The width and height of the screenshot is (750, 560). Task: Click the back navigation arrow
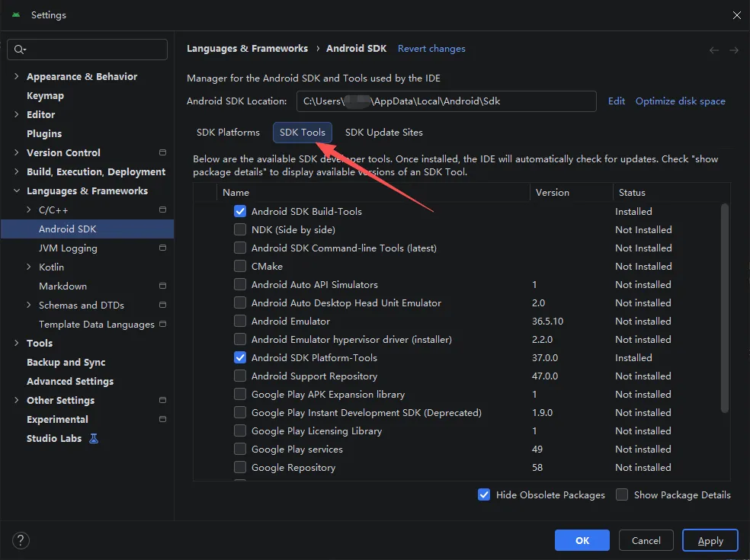click(714, 50)
